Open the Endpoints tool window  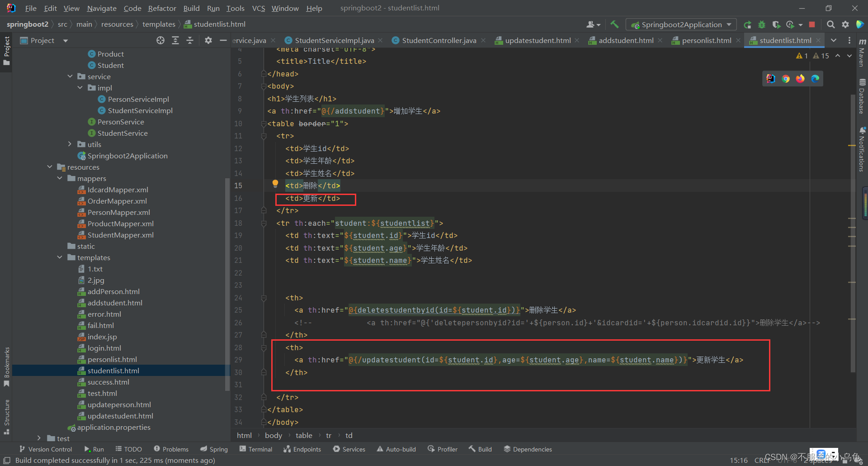[x=302, y=449]
